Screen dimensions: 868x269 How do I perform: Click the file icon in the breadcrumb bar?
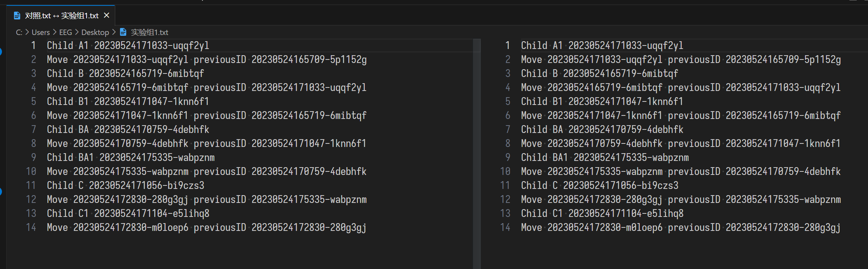(x=123, y=32)
